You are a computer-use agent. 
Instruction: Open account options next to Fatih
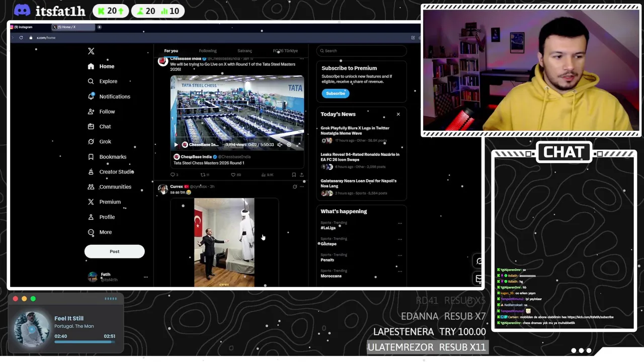(145, 277)
